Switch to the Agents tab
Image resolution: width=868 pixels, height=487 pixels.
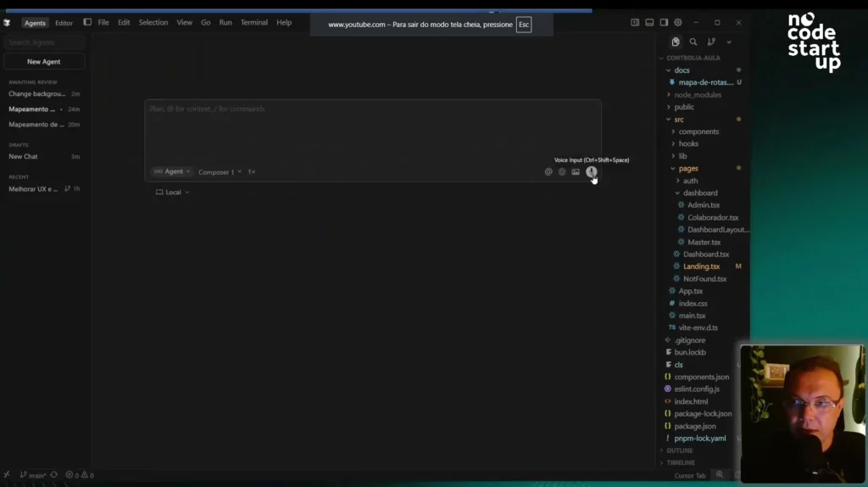34,23
